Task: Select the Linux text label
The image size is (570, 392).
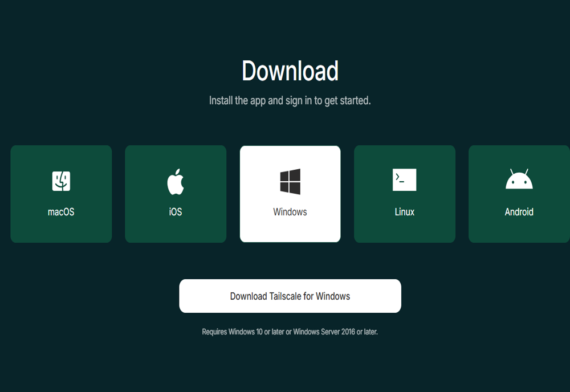Action: tap(404, 212)
